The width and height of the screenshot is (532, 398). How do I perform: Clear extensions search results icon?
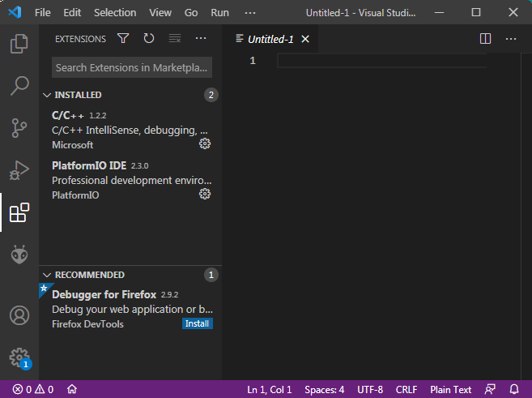[x=175, y=38]
